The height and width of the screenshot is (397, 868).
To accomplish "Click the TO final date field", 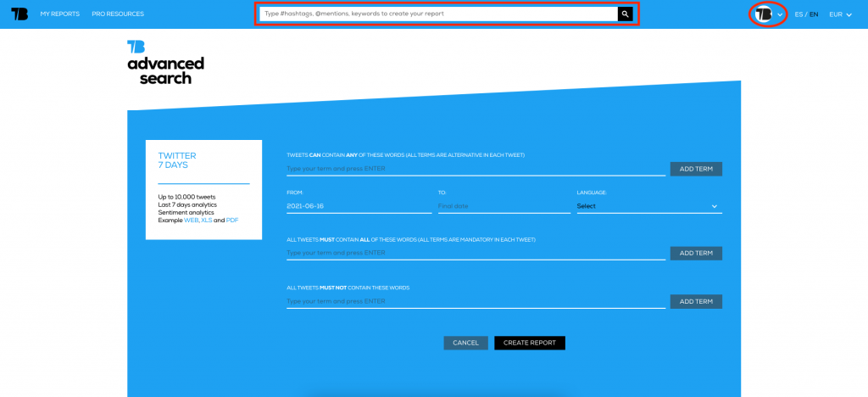I will point(504,206).
